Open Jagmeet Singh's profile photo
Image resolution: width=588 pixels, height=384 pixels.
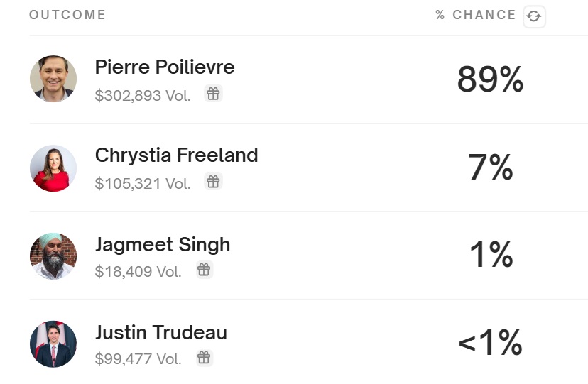pos(53,256)
